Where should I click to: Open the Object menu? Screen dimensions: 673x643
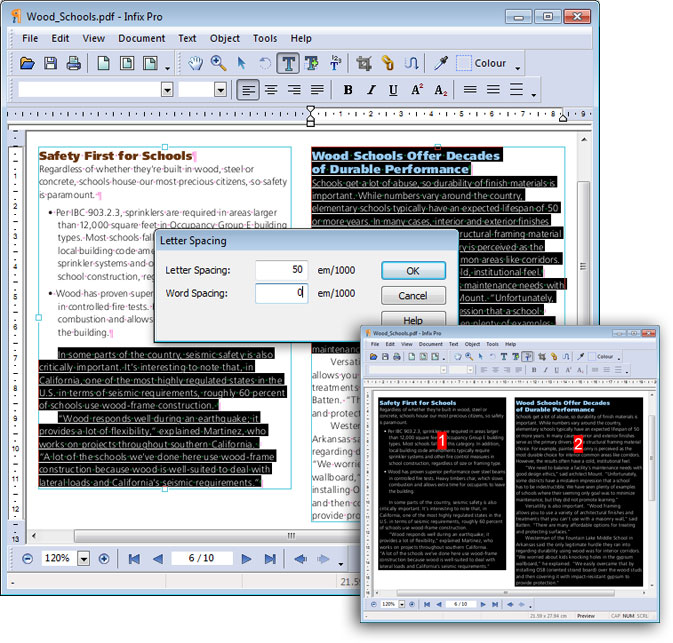click(225, 38)
